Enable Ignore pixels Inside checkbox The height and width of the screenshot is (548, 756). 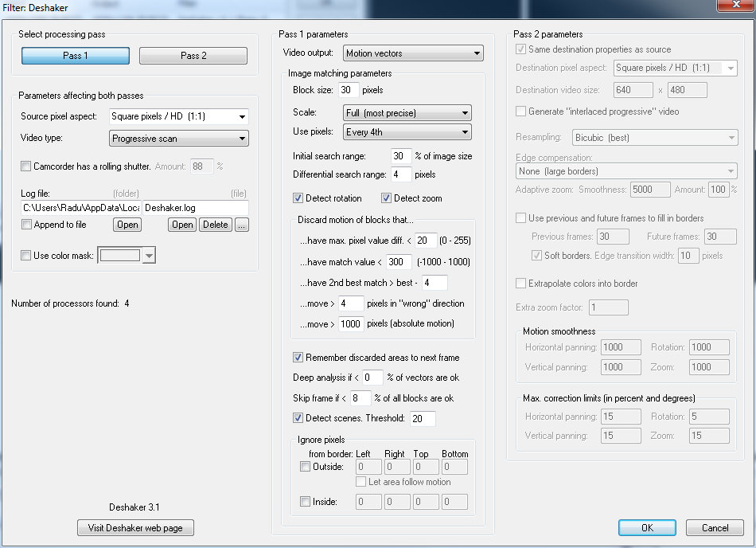(306, 502)
